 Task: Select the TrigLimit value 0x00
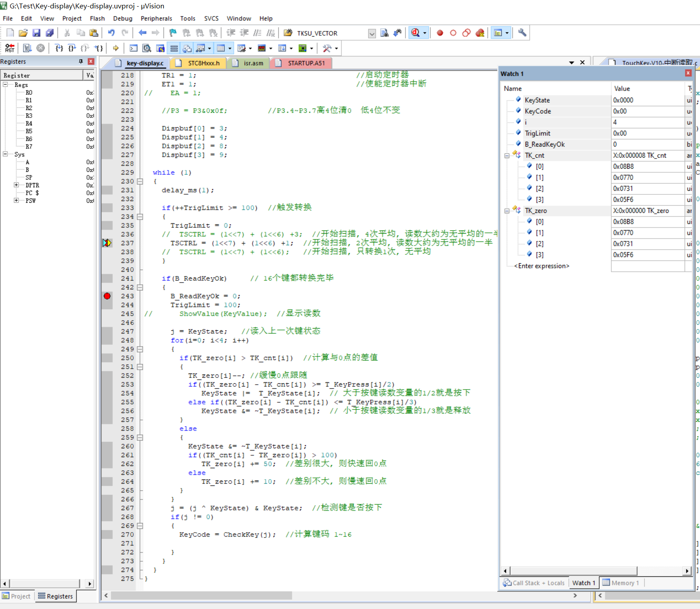coord(620,133)
